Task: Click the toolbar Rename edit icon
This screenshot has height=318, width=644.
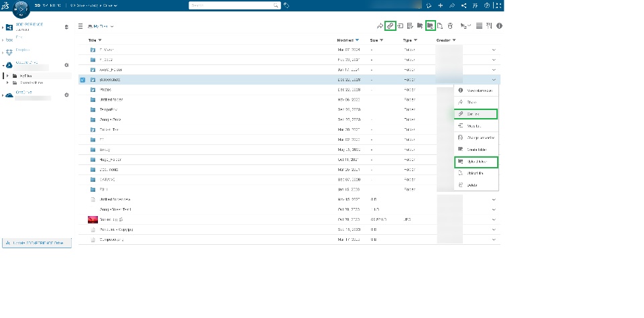Action: (410, 26)
